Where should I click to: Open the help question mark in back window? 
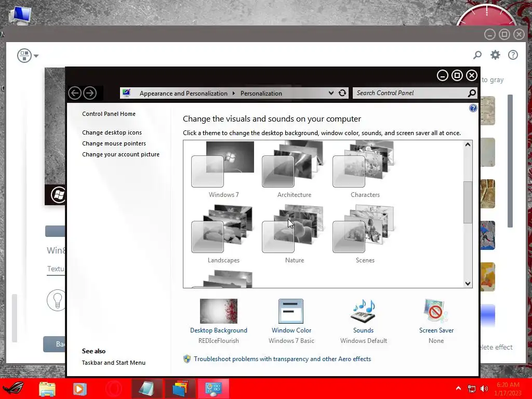pos(513,55)
